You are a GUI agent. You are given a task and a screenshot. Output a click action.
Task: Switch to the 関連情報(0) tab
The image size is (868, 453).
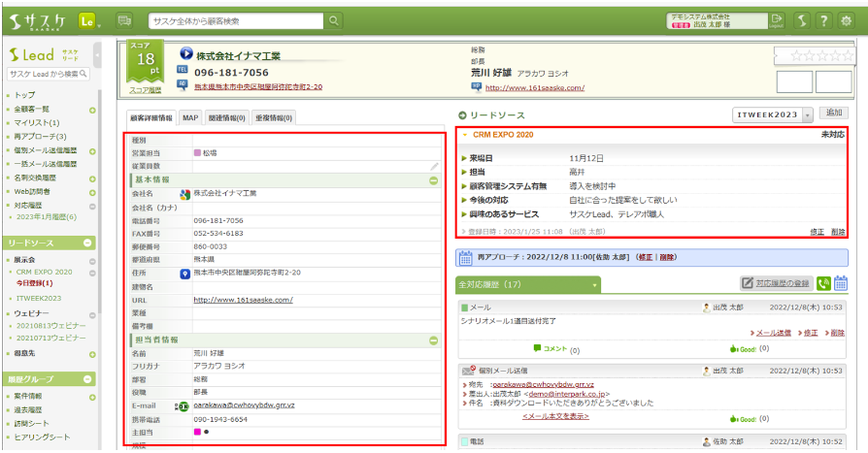[227, 117]
